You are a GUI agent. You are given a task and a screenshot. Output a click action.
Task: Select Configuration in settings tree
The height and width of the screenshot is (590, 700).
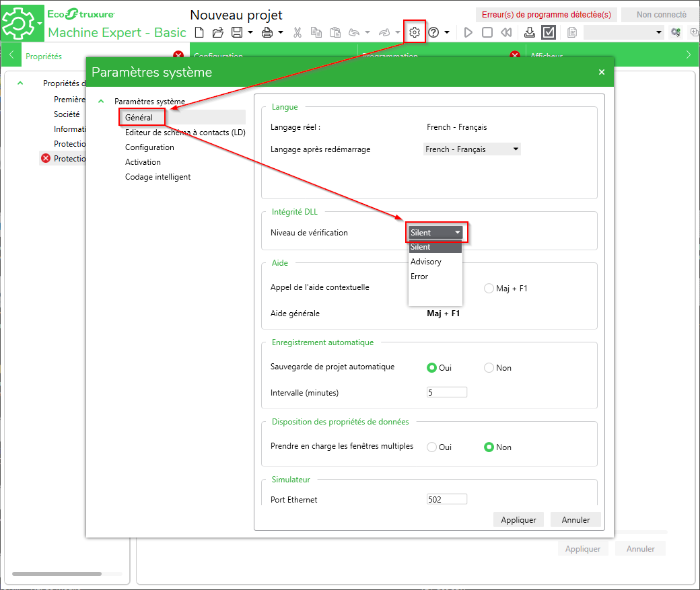click(149, 147)
